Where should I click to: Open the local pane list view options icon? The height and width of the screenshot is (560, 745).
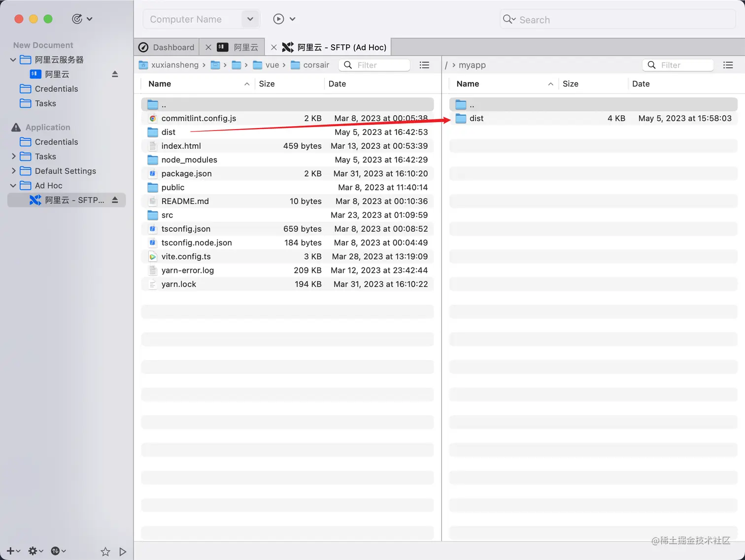[x=424, y=65]
